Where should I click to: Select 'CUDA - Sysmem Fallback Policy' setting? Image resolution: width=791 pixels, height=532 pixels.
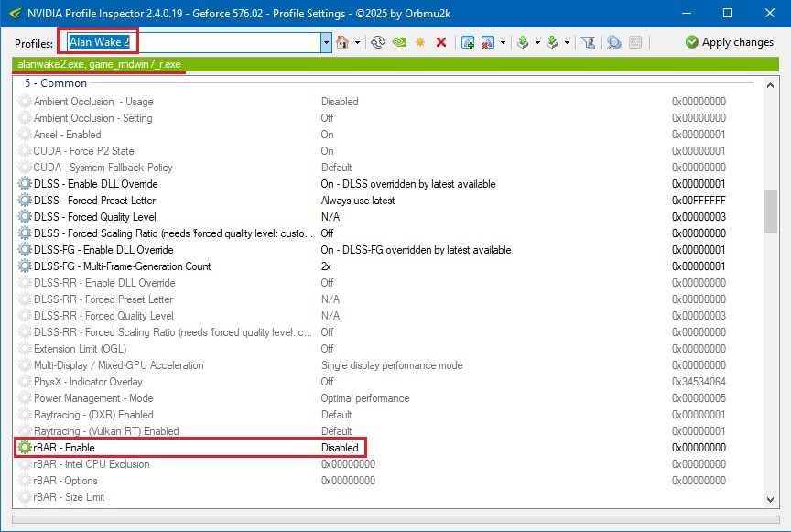click(x=388, y=168)
